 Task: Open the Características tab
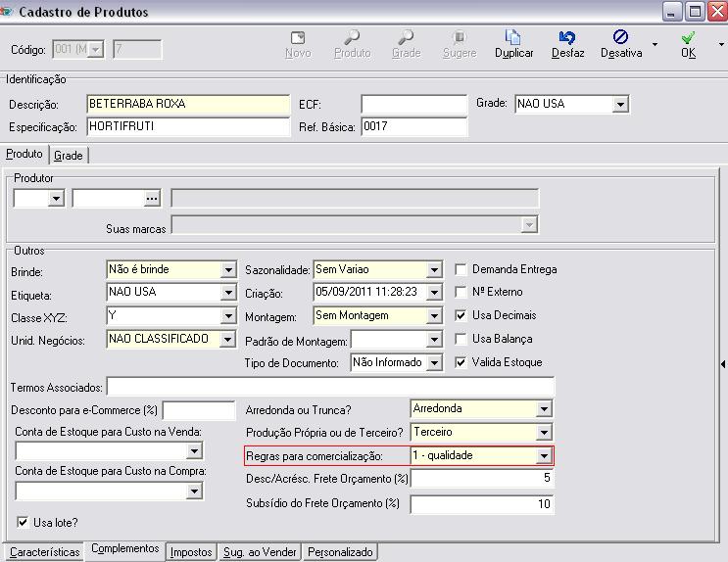[44, 552]
